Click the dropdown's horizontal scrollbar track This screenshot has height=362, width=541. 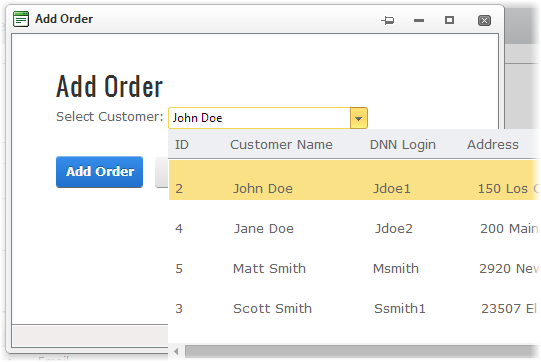pyautogui.click(x=362, y=352)
